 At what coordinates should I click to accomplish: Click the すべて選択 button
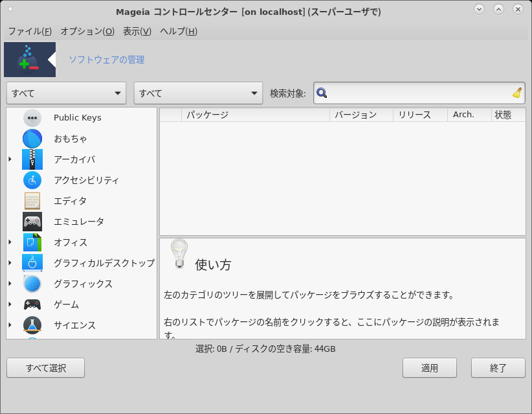pyautogui.click(x=45, y=368)
